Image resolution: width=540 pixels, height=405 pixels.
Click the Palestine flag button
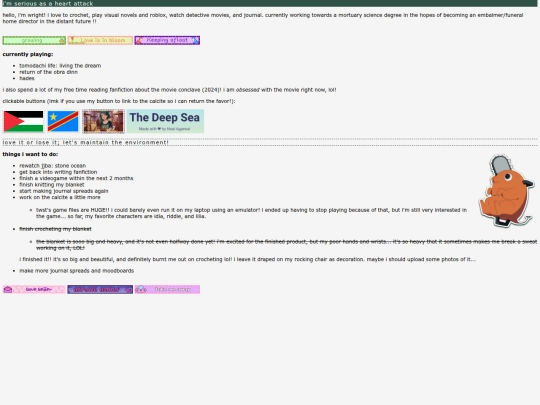23,121
